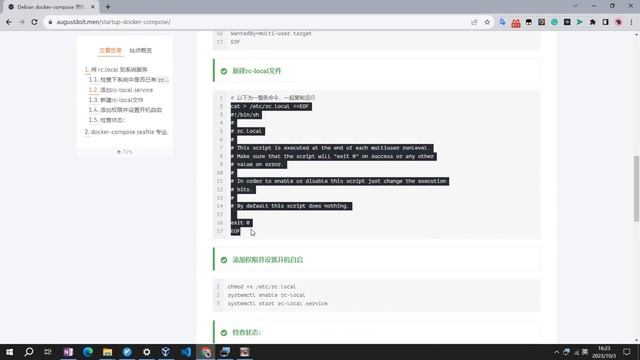This screenshot has height=360, width=640.
Task: Toggle the browser side panel
Action: 606,22
